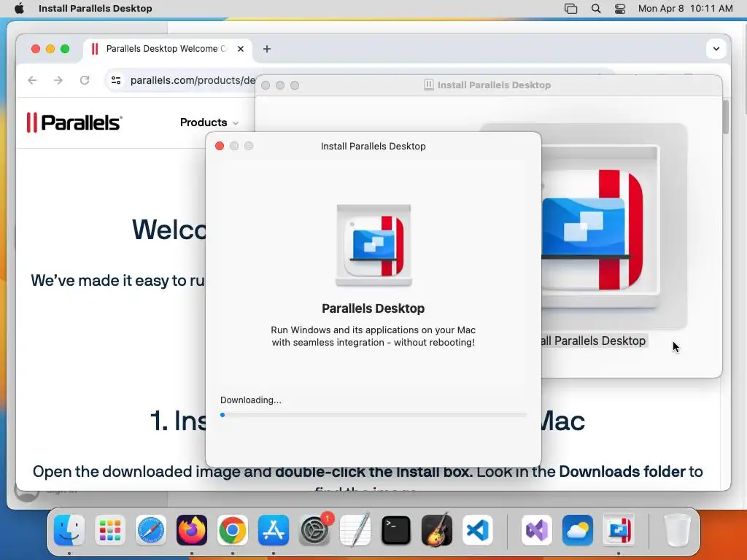
Task: Open TextEdit from the Dock
Action: pos(355,530)
